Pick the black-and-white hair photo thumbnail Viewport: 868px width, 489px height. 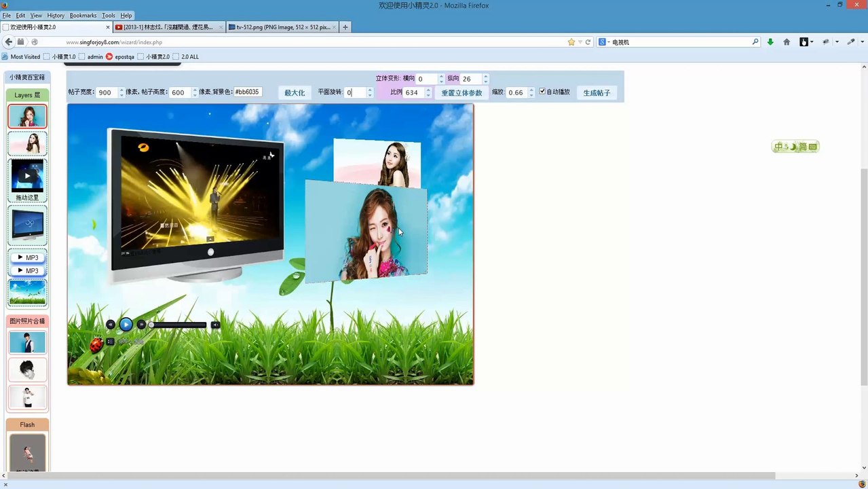(28, 369)
